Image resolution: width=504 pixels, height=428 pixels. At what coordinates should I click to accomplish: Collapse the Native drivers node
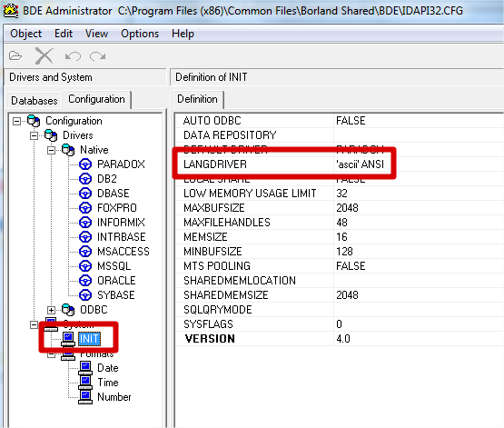[51, 150]
